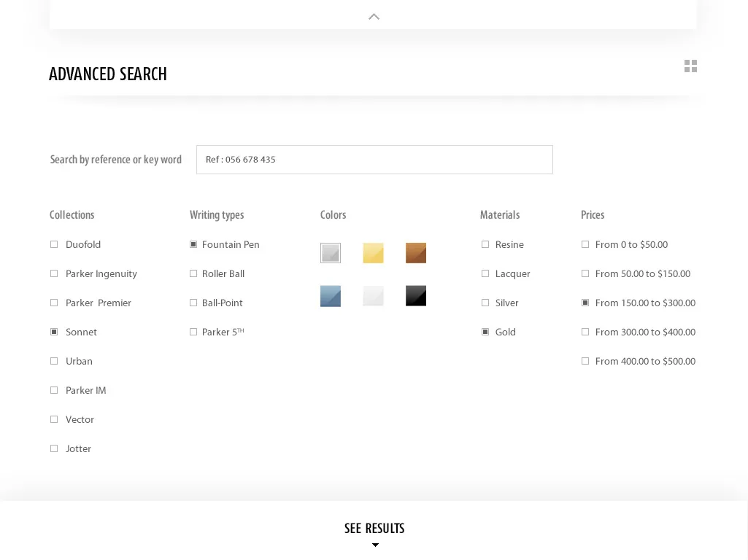Uncheck the Gold material checkbox

click(485, 332)
